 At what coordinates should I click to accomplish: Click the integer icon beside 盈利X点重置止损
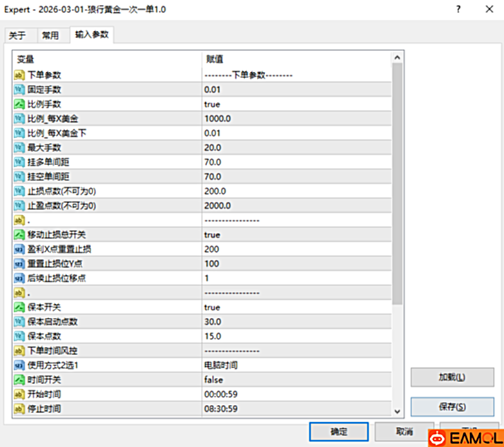(19, 249)
